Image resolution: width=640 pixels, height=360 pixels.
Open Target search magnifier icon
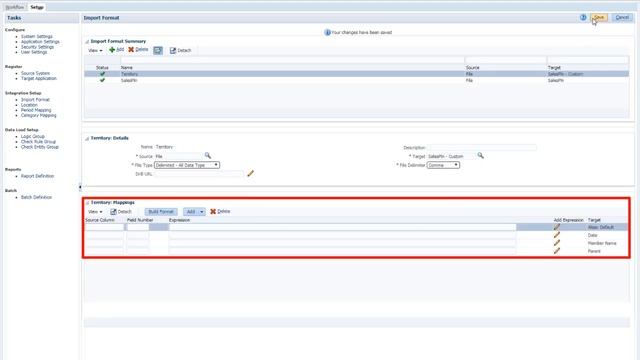[480, 156]
